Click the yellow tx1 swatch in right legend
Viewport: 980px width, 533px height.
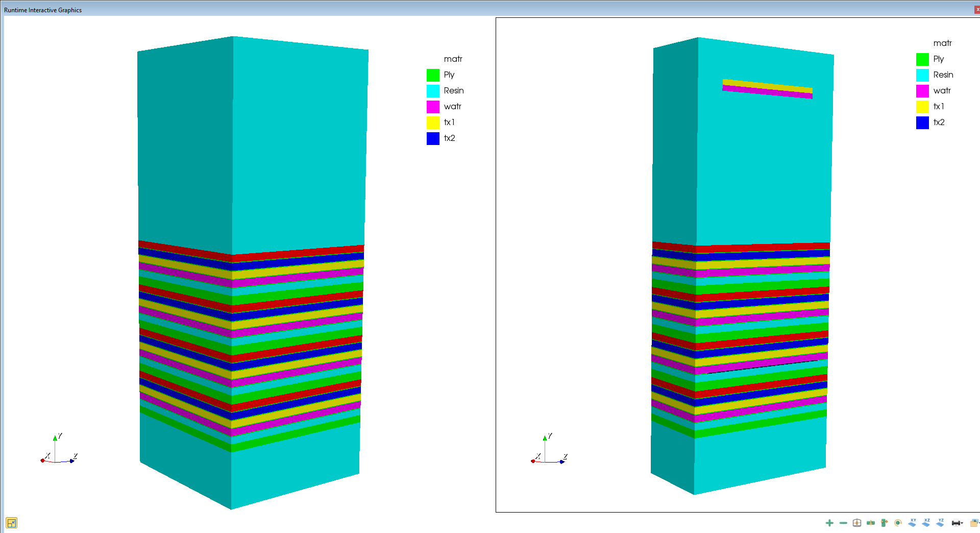click(922, 107)
